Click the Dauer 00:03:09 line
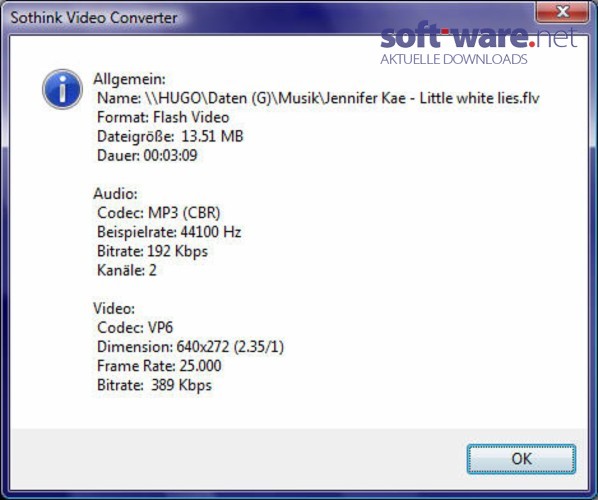Image resolution: width=598 pixels, height=500 pixels. [147, 155]
